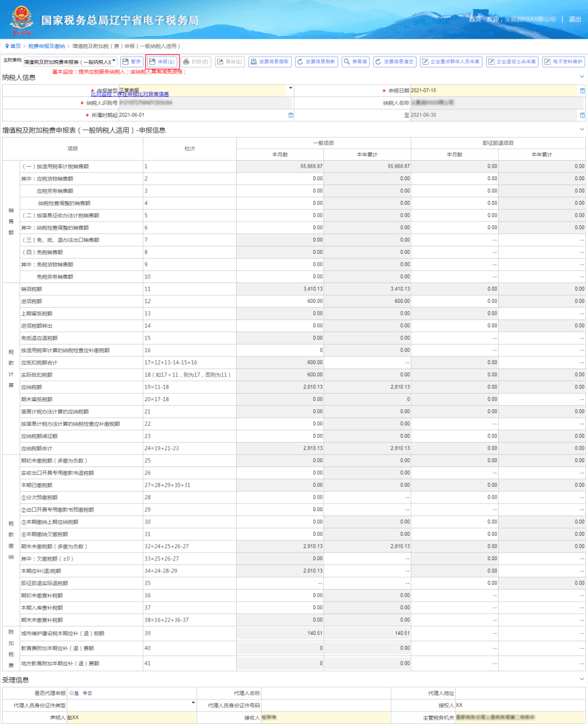Click row label 期末未缴税额（多缴为负数）
Image resolution: width=588 pixels, height=724 pixels.
(x=54, y=547)
